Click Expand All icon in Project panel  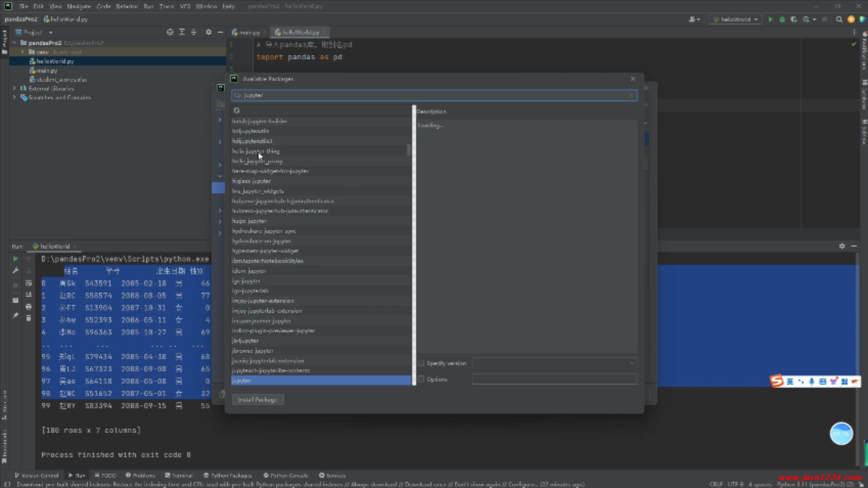coord(182,32)
